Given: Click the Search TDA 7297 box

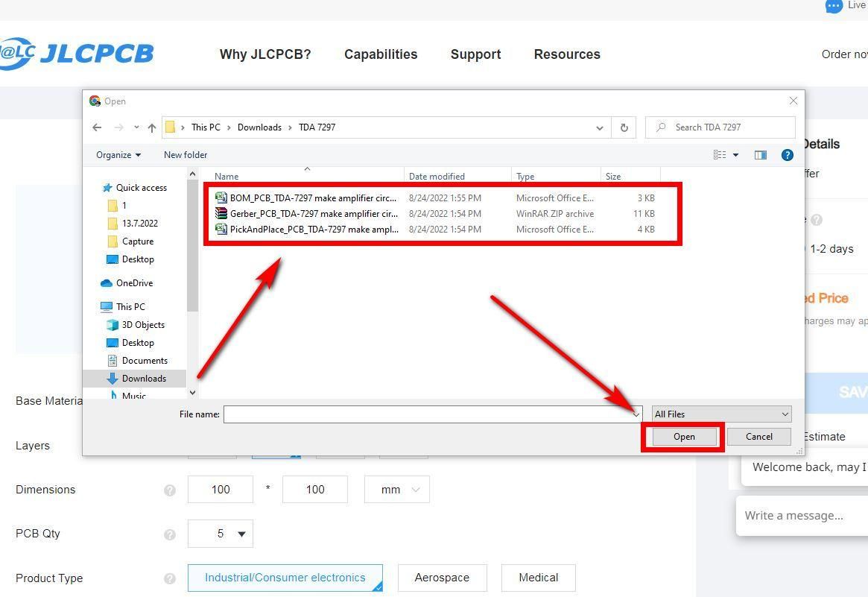Looking at the screenshot, I should pyautogui.click(x=720, y=127).
